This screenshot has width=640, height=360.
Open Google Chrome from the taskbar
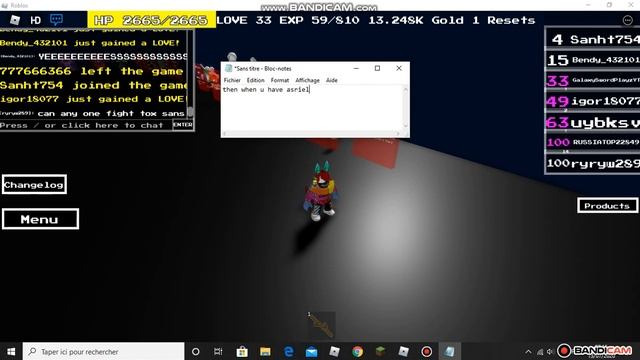tap(358, 351)
